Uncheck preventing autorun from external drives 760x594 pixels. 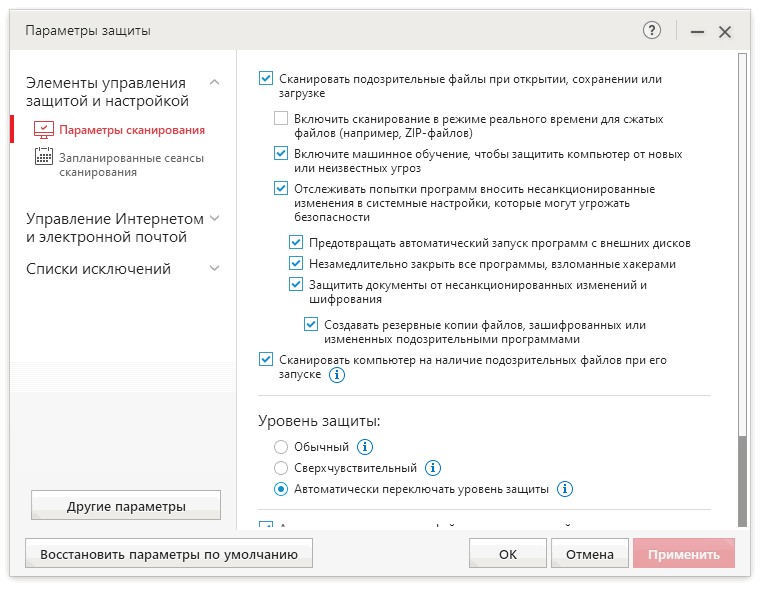coord(296,243)
